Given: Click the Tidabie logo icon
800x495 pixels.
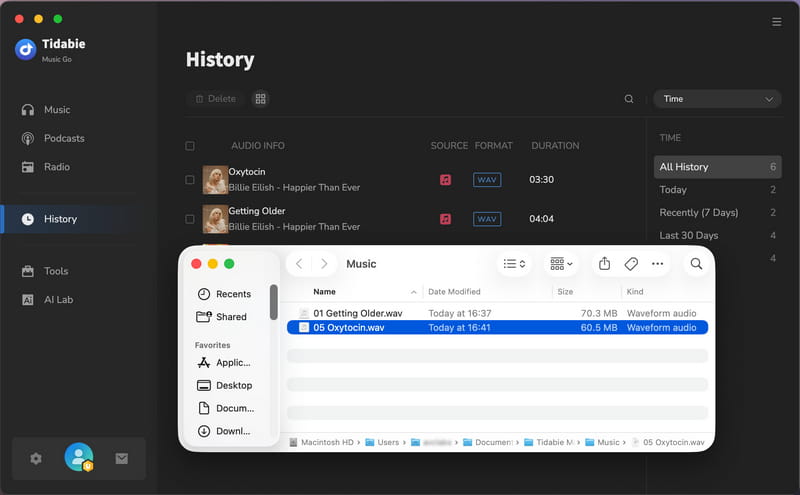Looking at the screenshot, I should [x=26, y=49].
